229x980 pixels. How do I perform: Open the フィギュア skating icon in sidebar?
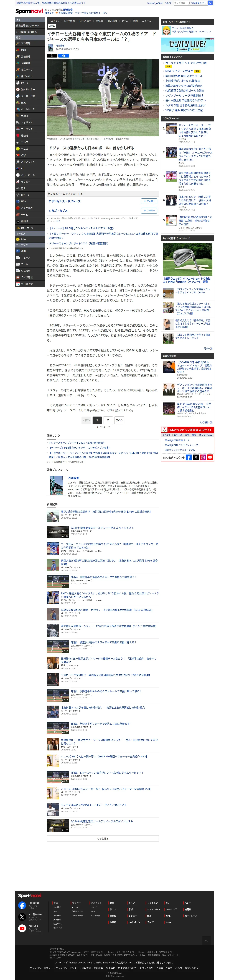click(18, 123)
